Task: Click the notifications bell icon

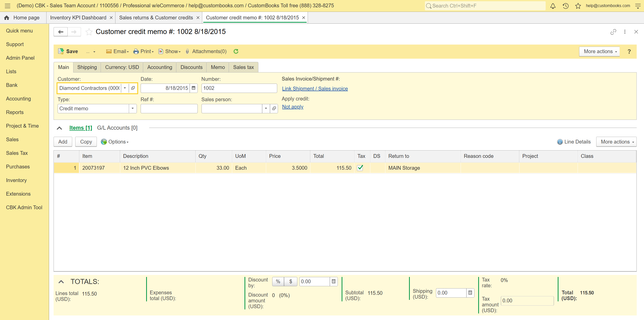Action: [x=553, y=6]
